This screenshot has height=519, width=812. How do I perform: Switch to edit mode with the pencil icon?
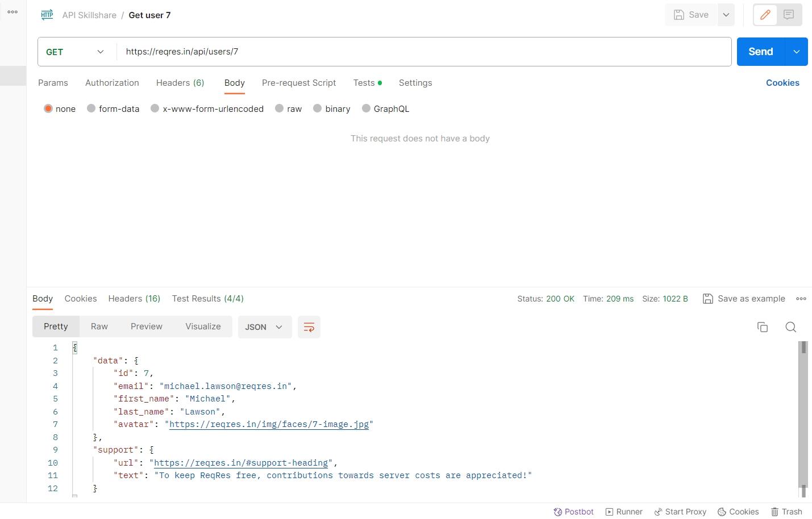point(765,15)
